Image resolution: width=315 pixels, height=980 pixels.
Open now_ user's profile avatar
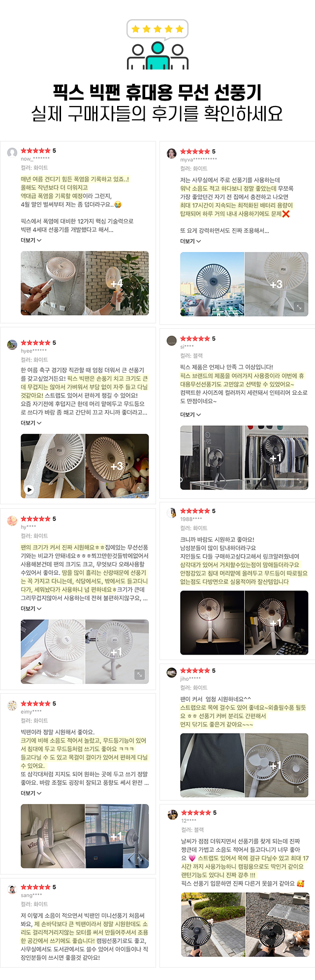[12, 153]
